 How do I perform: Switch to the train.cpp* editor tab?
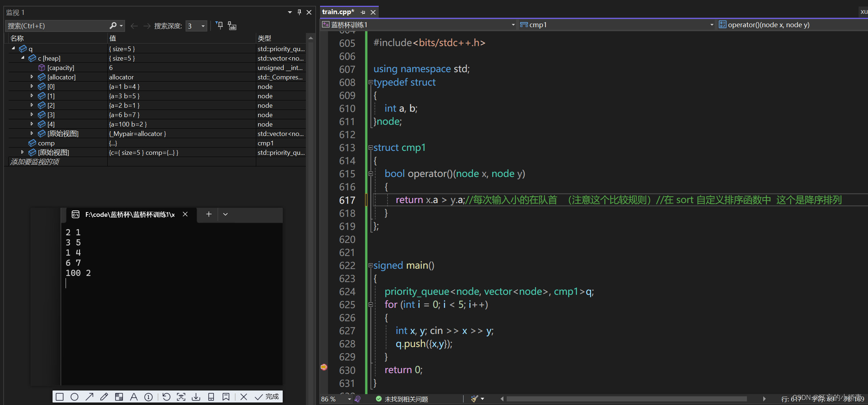pyautogui.click(x=338, y=12)
